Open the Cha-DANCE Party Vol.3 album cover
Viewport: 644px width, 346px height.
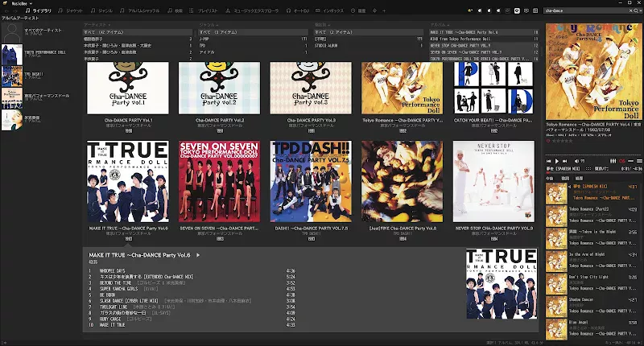(x=311, y=88)
